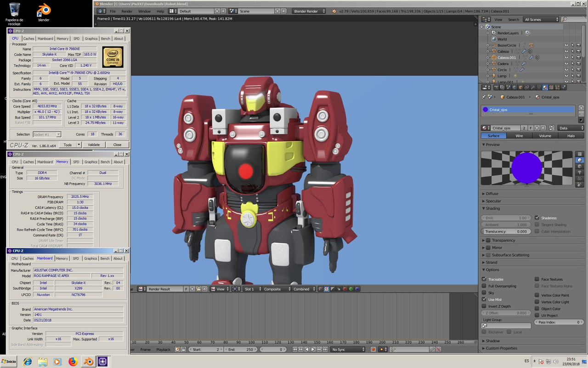
Task: Uncheck the Traceable option
Action: pyautogui.click(x=484, y=279)
